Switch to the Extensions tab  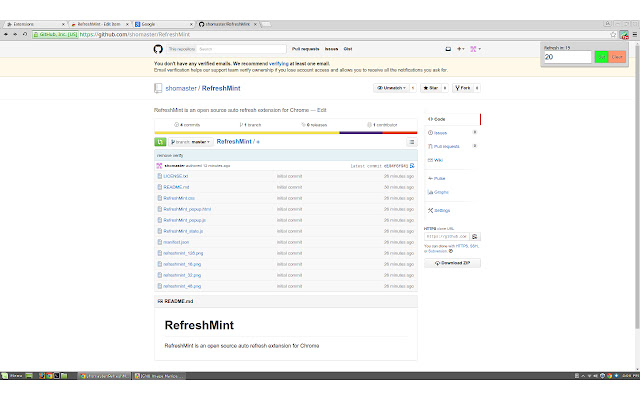pos(35,24)
